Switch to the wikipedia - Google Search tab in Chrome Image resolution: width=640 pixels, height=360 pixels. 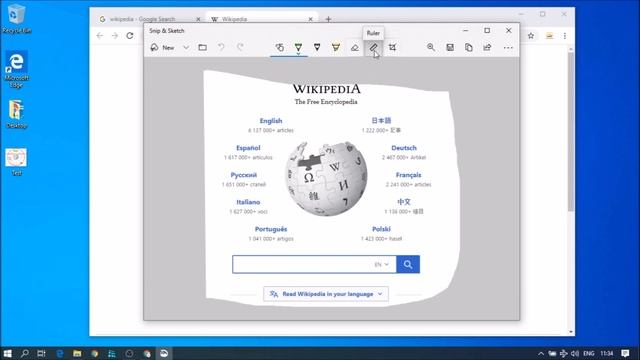tap(142, 19)
